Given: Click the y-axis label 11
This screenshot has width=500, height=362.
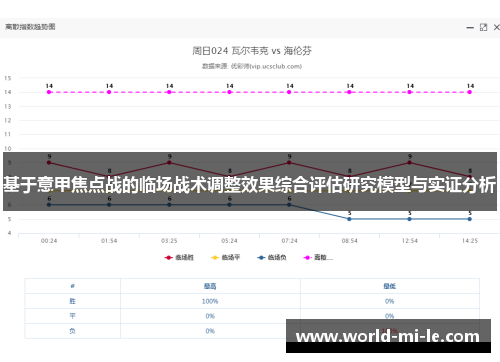Looking at the screenshot, I should (8, 134).
